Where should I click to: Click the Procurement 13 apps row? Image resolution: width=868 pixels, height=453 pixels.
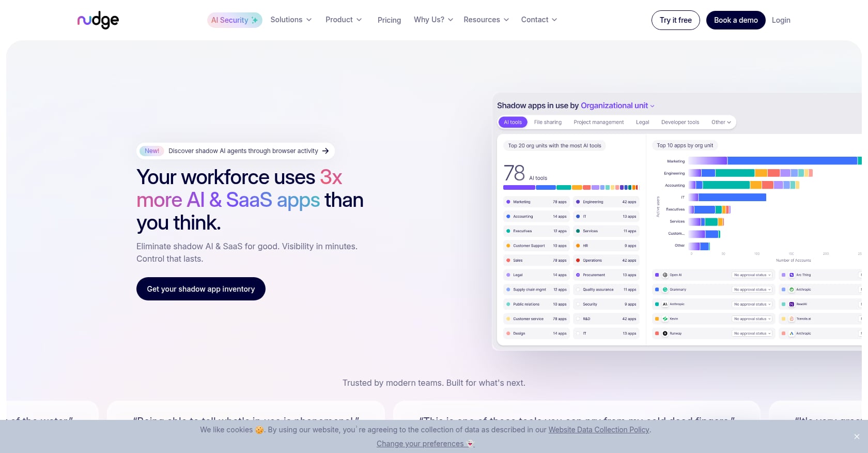point(606,275)
